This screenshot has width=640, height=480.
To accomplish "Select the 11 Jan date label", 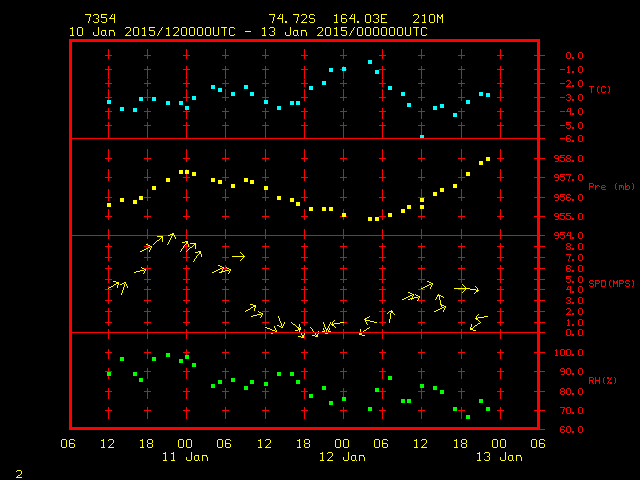I will tap(185, 457).
